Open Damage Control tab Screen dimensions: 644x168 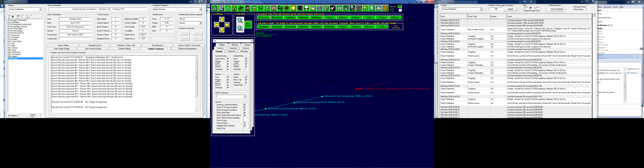click(x=94, y=45)
